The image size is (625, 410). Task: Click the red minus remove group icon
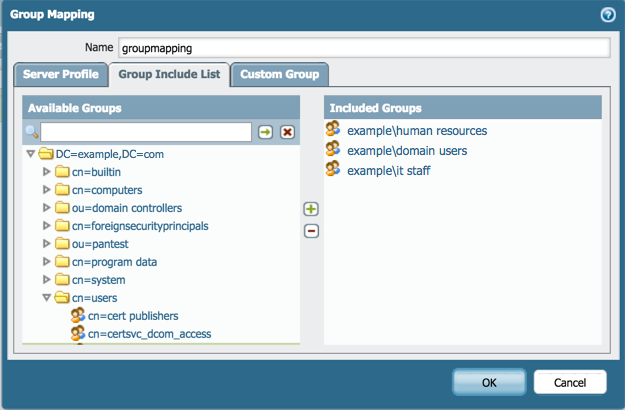[x=311, y=231]
